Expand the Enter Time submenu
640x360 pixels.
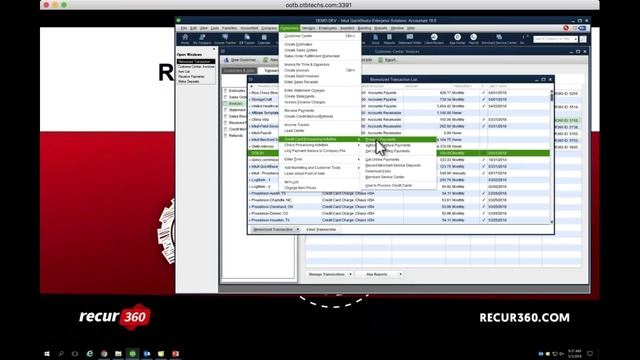320,159
